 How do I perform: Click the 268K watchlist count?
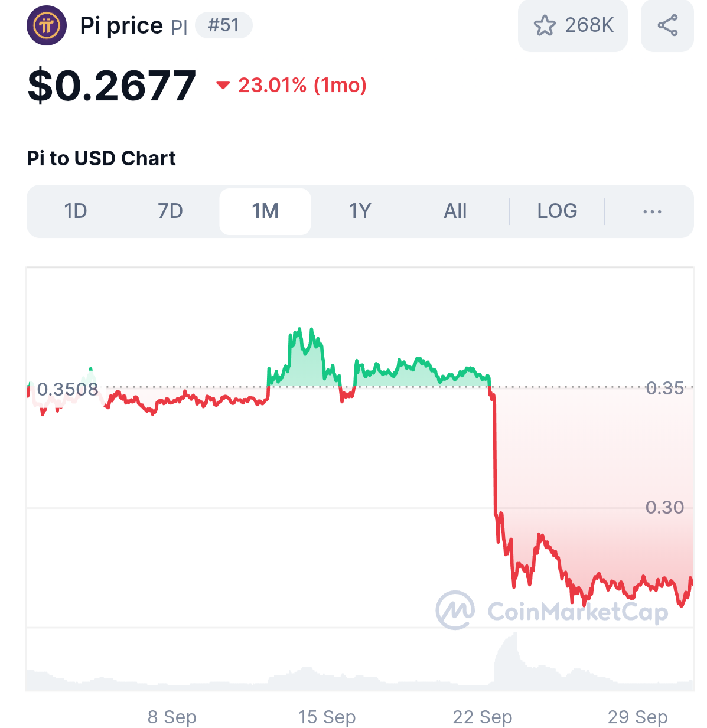589,25
